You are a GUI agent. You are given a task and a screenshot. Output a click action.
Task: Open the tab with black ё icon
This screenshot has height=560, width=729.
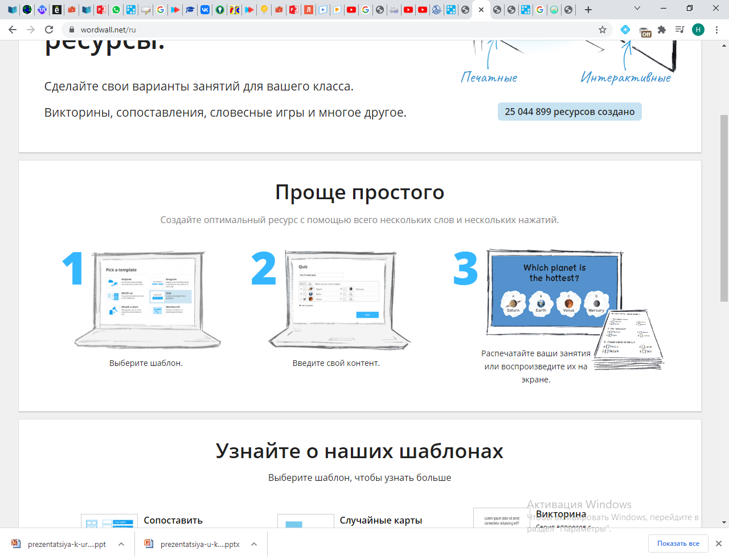pyautogui.click(x=57, y=10)
